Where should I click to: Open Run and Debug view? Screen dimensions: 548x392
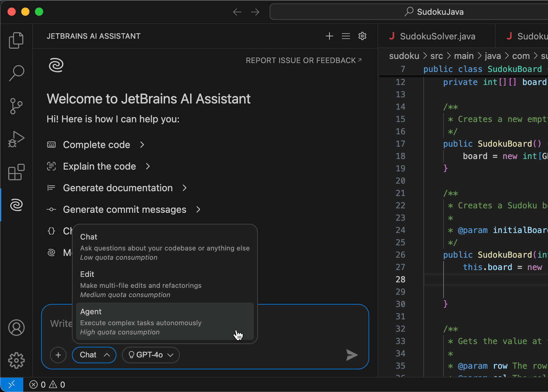[16, 139]
